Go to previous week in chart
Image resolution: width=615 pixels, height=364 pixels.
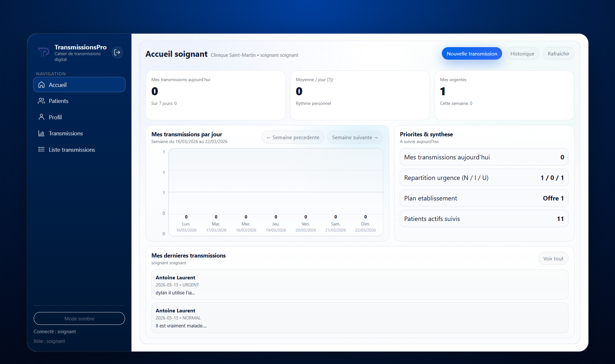tap(293, 137)
